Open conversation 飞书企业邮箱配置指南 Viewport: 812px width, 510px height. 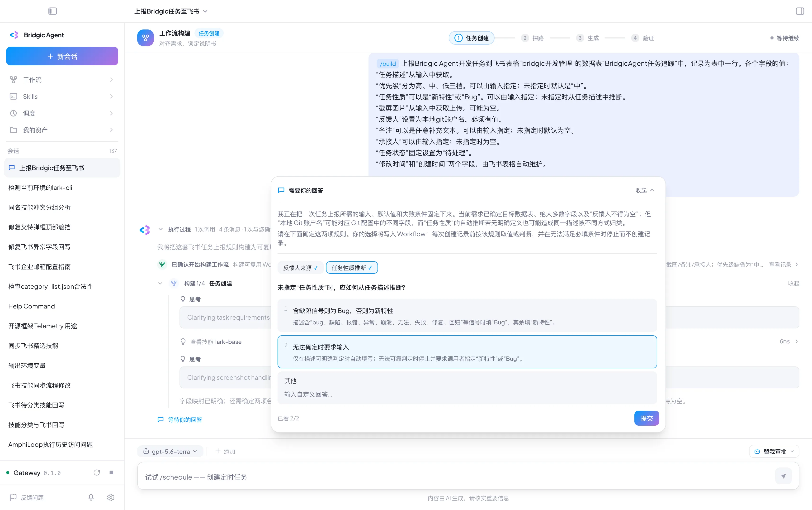click(x=62, y=266)
